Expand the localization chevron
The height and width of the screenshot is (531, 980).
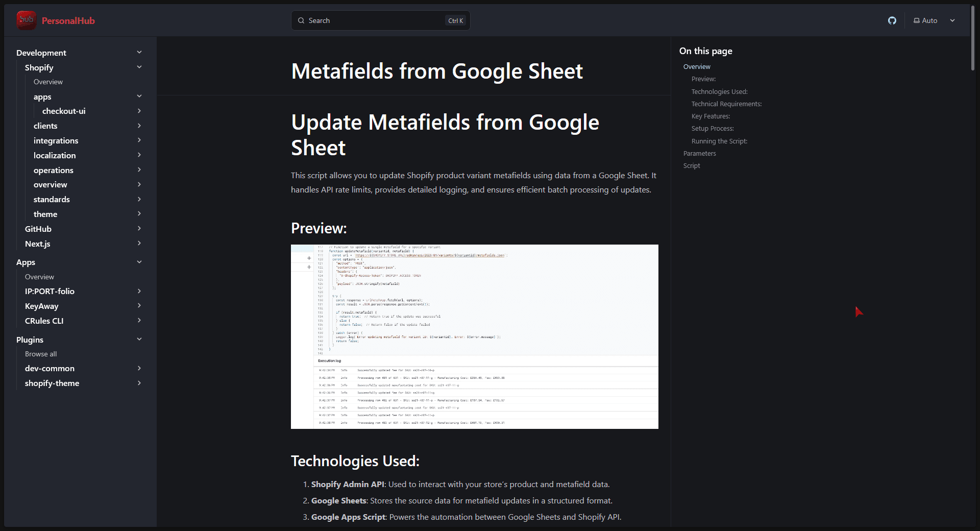click(139, 155)
